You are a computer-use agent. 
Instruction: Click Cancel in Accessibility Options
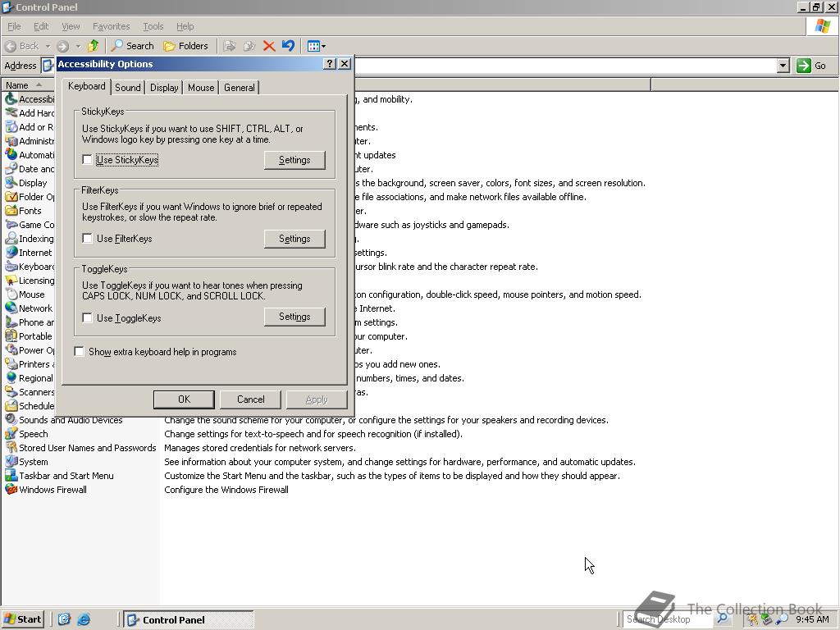(251, 399)
